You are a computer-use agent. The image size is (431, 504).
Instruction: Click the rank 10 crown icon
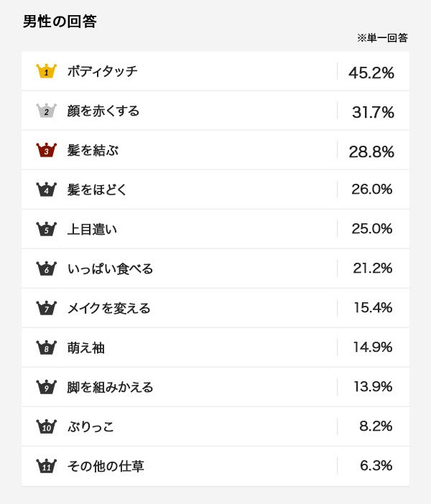46,426
